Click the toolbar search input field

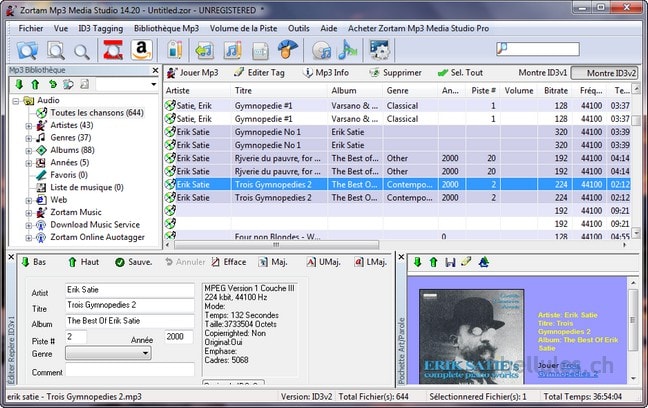538,49
